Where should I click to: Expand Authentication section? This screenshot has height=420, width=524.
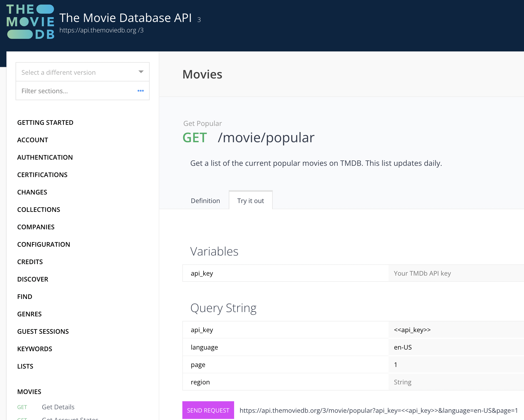(x=45, y=157)
